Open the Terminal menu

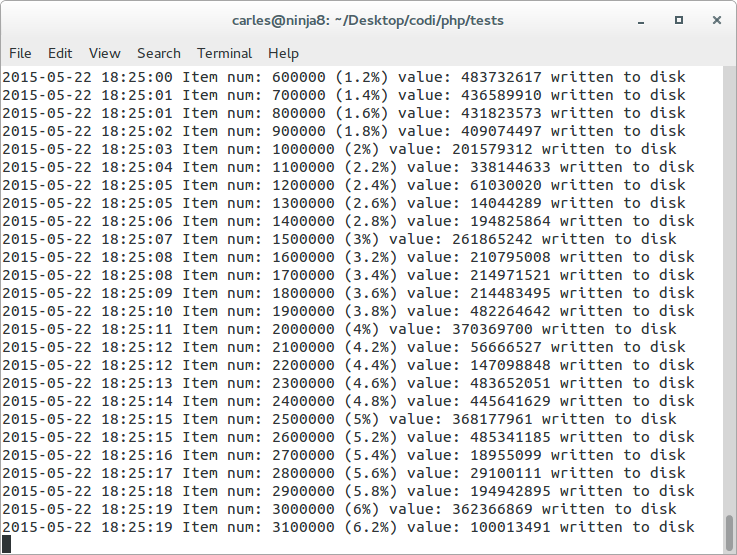[224, 53]
